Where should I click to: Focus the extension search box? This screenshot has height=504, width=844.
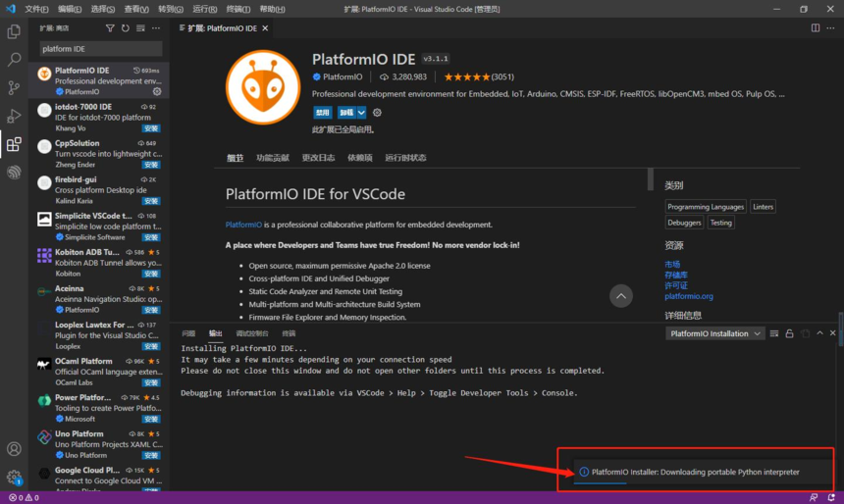(101, 49)
